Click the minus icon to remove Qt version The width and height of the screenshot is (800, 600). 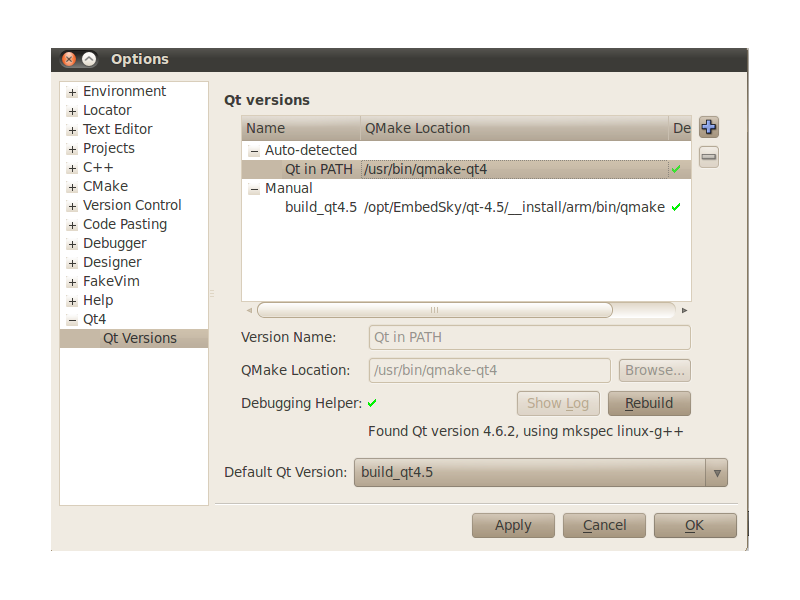coord(709,157)
